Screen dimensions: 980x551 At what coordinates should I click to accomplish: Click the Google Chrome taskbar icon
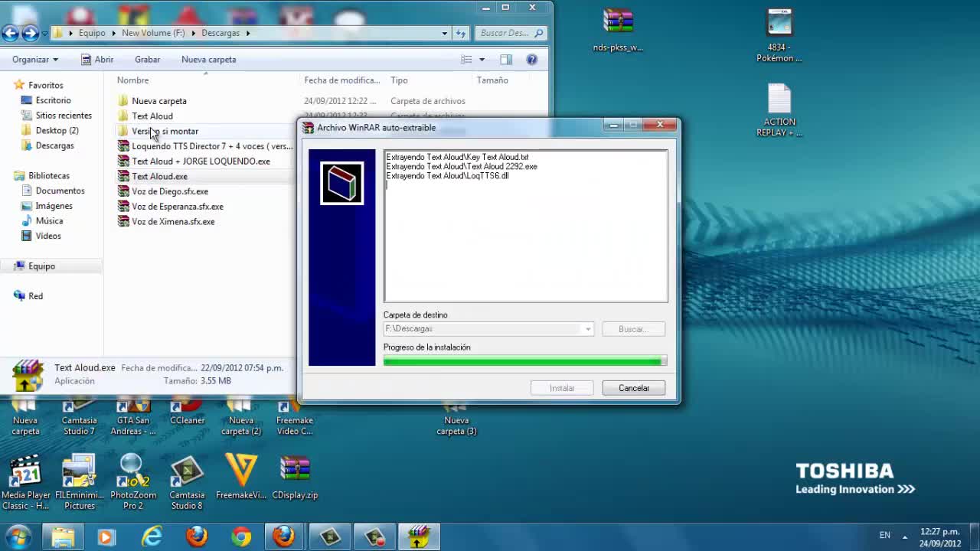tap(241, 537)
